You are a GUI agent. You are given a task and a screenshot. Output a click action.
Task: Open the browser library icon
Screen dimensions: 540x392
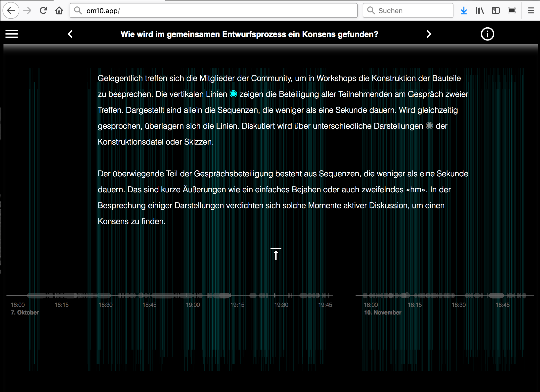click(x=480, y=11)
